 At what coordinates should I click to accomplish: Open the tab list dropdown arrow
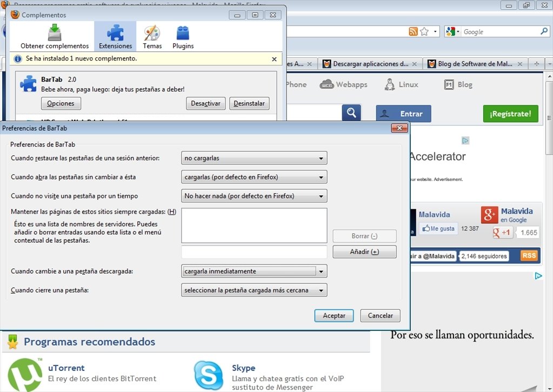549,64
